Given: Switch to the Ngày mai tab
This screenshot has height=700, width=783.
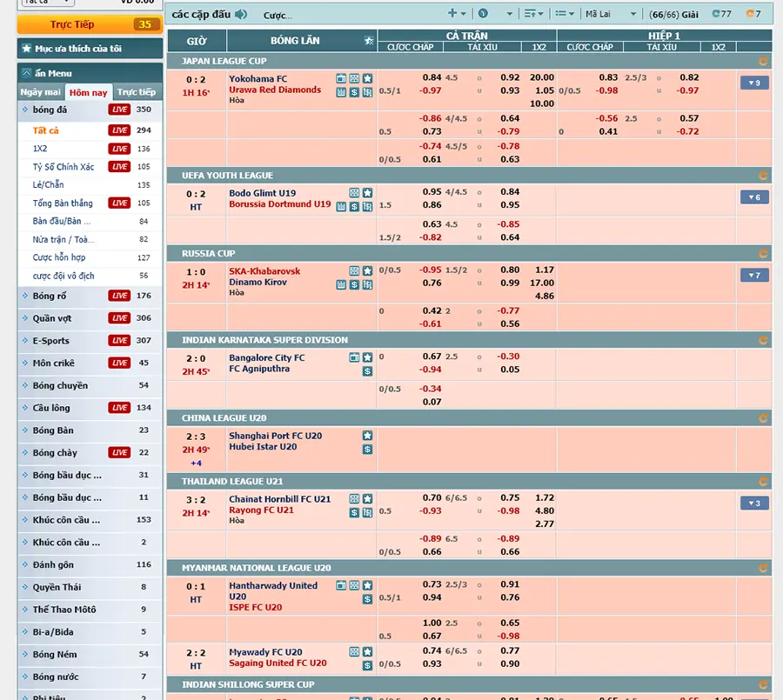Looking at the screenshot, I should coord(40,92).
